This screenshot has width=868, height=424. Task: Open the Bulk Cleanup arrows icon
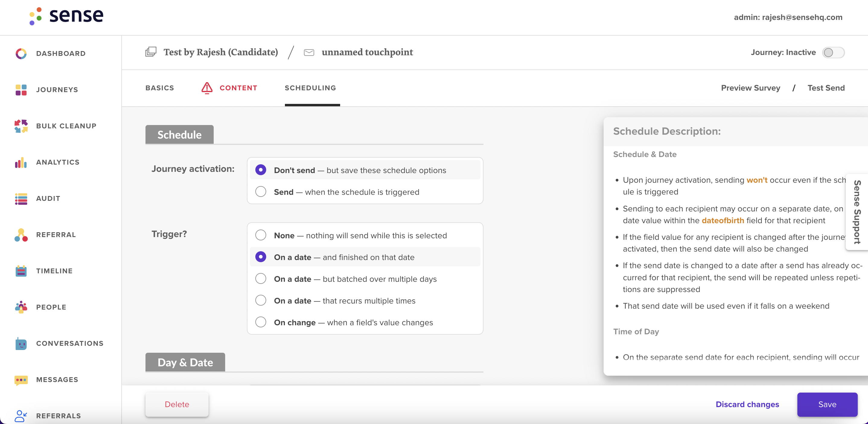click(x=21, y=126)
